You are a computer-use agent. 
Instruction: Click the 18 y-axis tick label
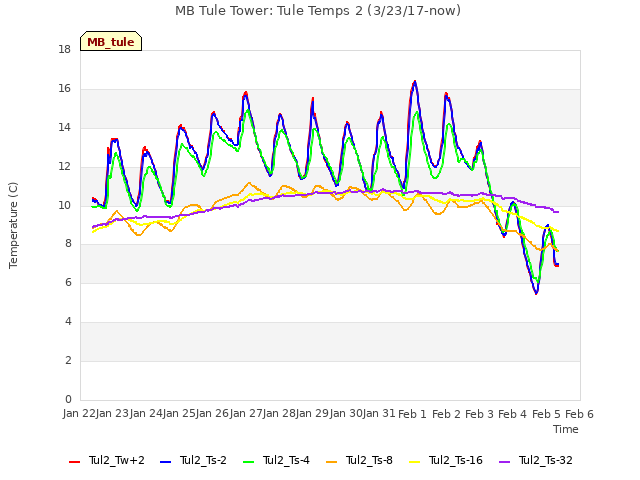pos(64,50)
